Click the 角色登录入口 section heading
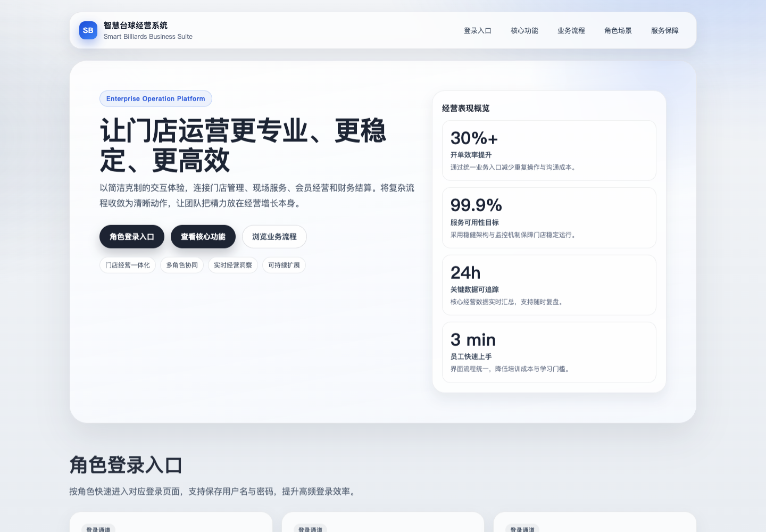The image size is (766, 532). click(x=126, y=465)
